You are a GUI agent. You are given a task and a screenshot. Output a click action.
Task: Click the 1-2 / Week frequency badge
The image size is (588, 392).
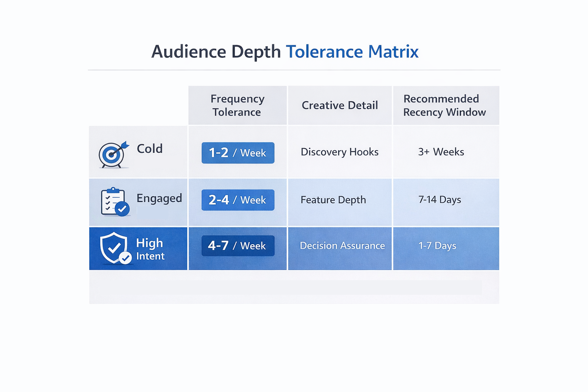point(237,153)
